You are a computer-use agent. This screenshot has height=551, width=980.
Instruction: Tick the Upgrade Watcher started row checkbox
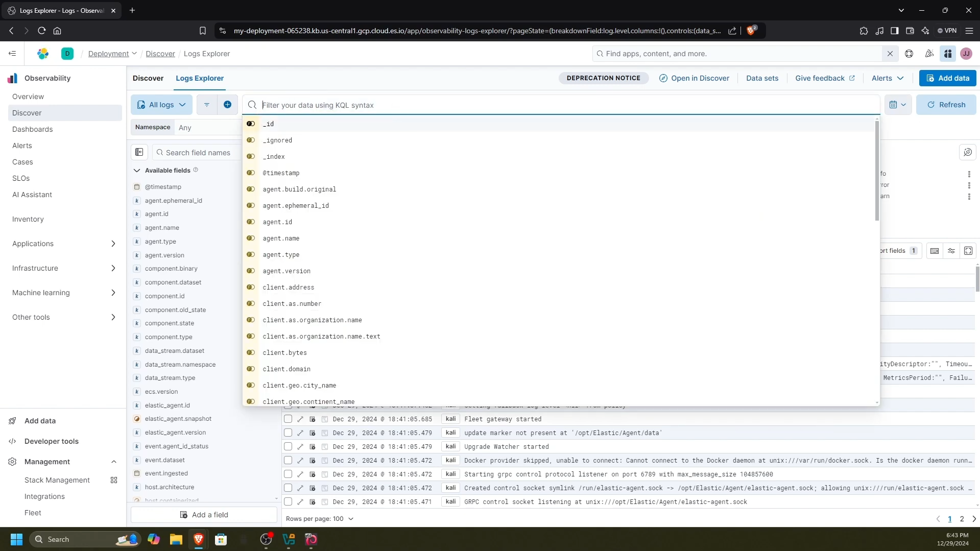(x=288, y=447)
